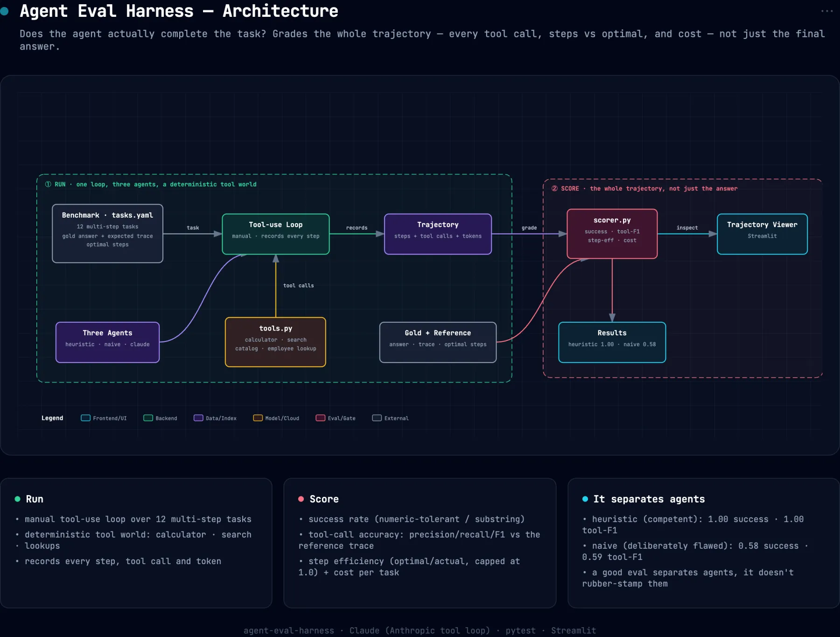Click the External legend swatch
This screenshot has height=637, width=840.
point(377,418)
